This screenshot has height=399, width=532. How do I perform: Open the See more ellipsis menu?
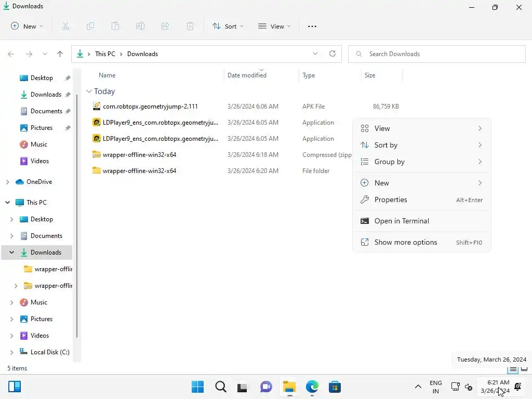(x=312, y=26)
